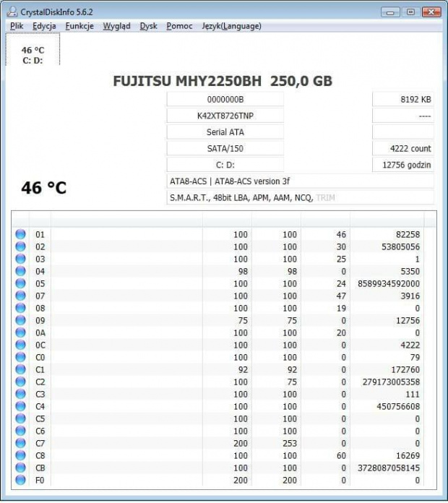This screenshot has height=503, width=448.
Task: Click raw value 450756608 in row C4
Action: coord(398,406)
